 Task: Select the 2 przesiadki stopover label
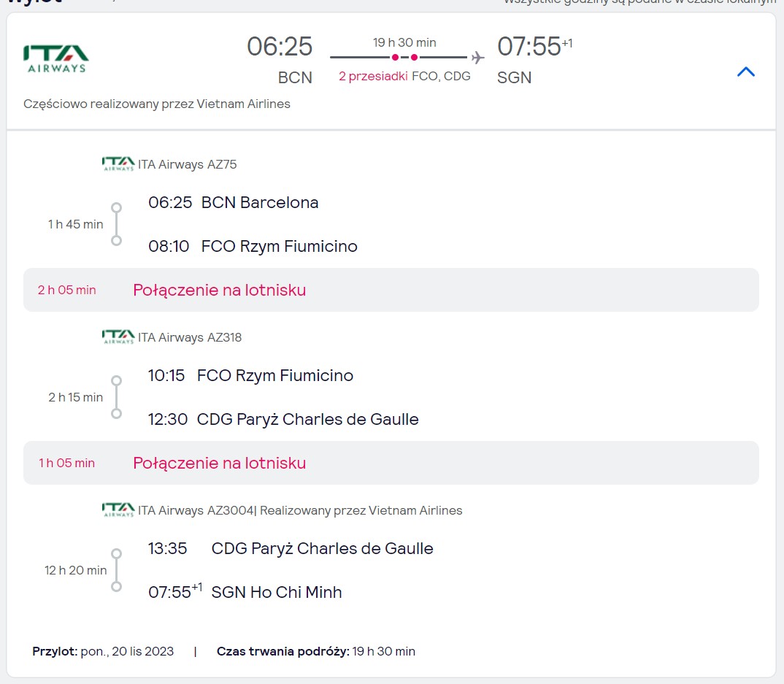coord(373,76)
